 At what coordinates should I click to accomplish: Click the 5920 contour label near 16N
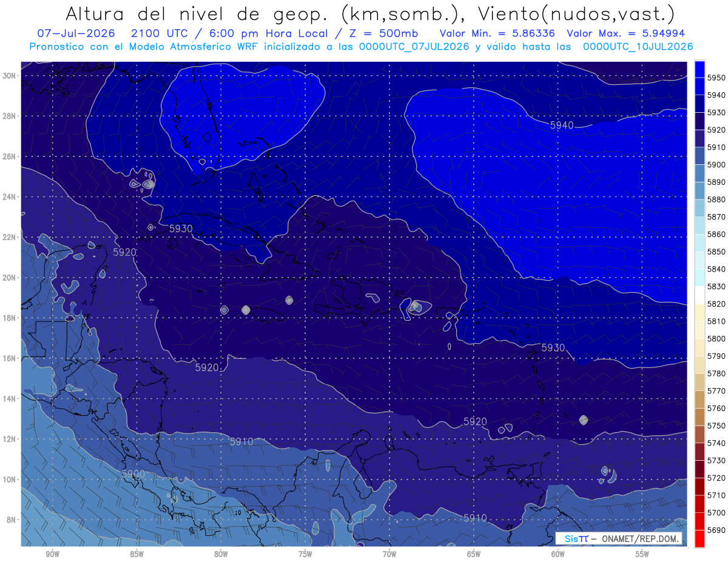pos(207,367)
